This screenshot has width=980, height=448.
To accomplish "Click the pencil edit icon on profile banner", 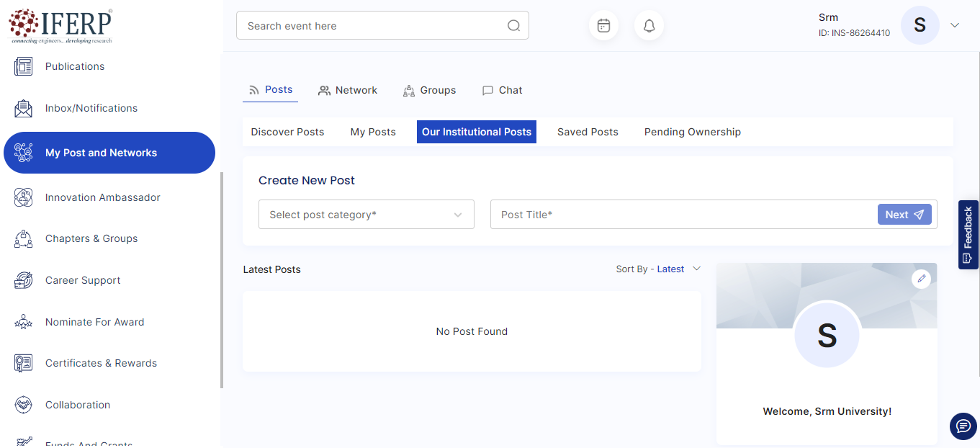I will coord(921,279).
